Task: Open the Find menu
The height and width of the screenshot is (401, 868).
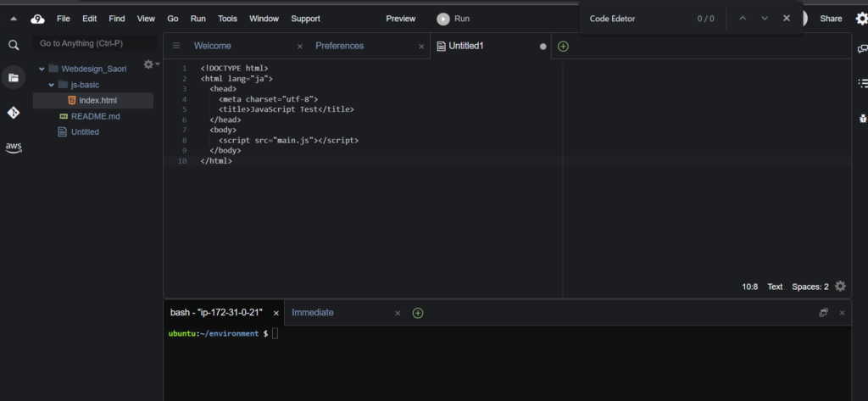Action: point(117,19)
